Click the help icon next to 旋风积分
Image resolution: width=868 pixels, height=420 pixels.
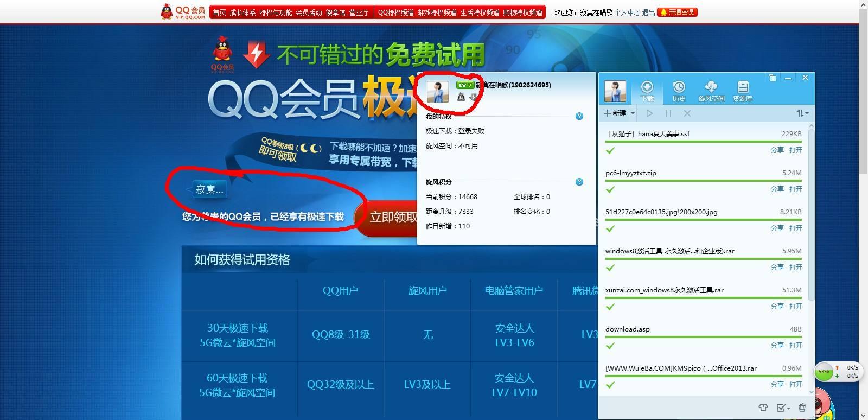[579, 182]
